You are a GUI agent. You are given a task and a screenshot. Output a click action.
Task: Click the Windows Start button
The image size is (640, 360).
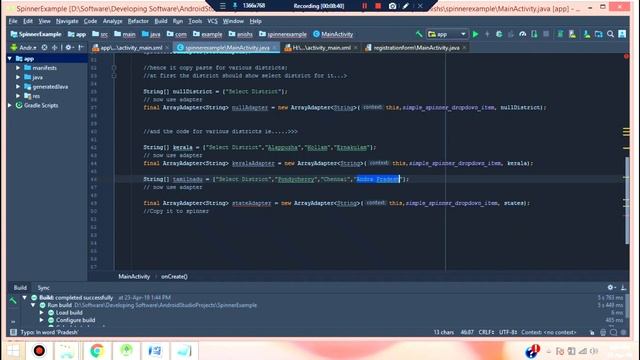pyautogui.click(x=13, y=350)
